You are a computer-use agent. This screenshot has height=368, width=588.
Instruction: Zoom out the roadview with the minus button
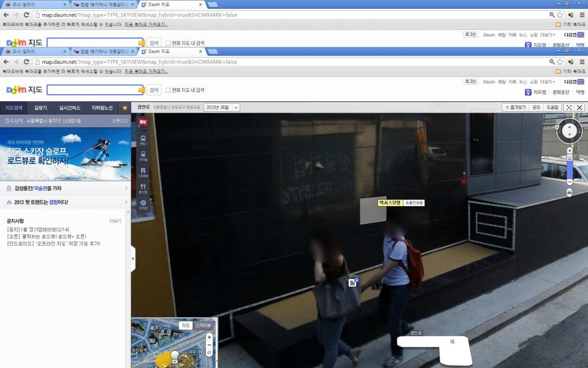(569, 182)
